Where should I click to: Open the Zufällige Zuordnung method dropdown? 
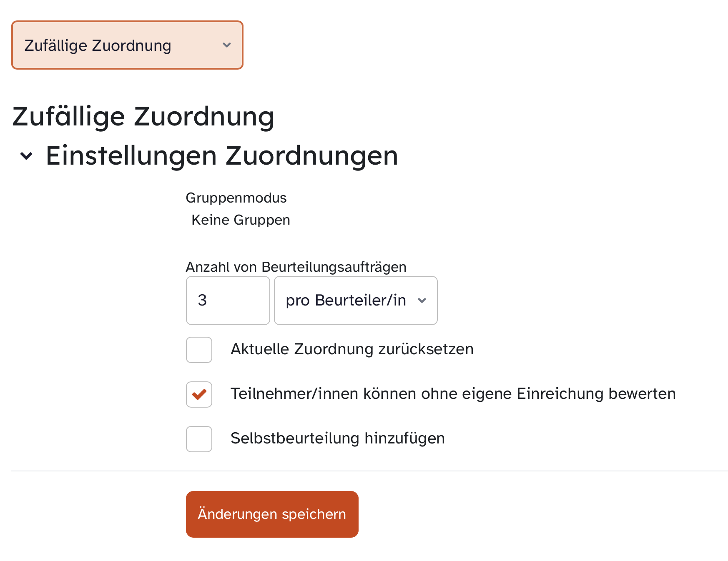point(127,45)
